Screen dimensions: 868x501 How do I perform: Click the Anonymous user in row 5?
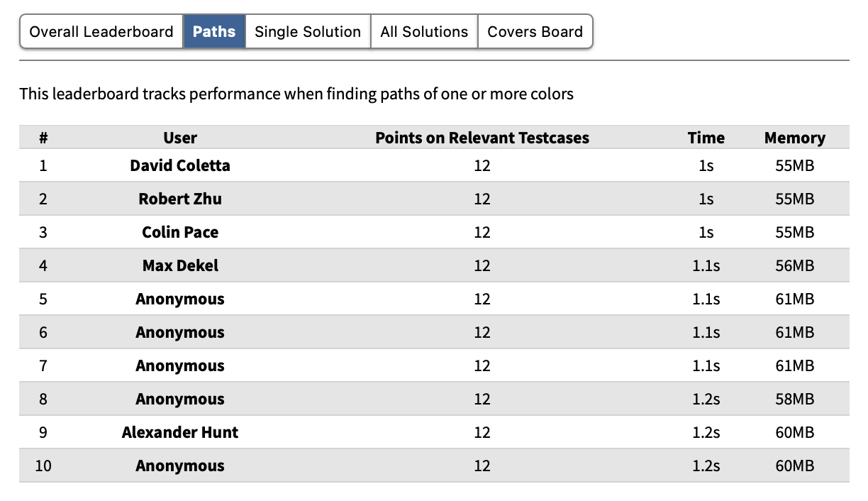coord(180,299)
